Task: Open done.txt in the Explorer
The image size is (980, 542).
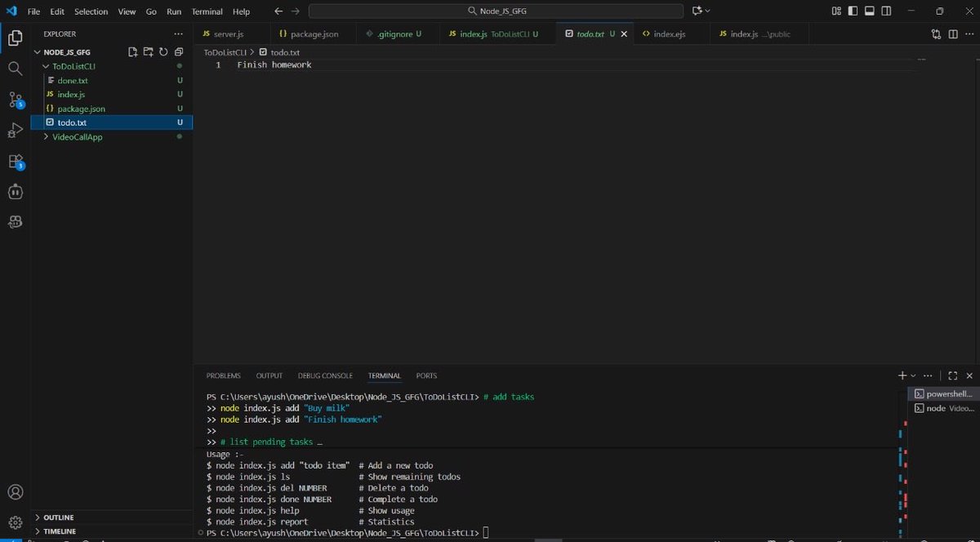Action: (112, 81)
